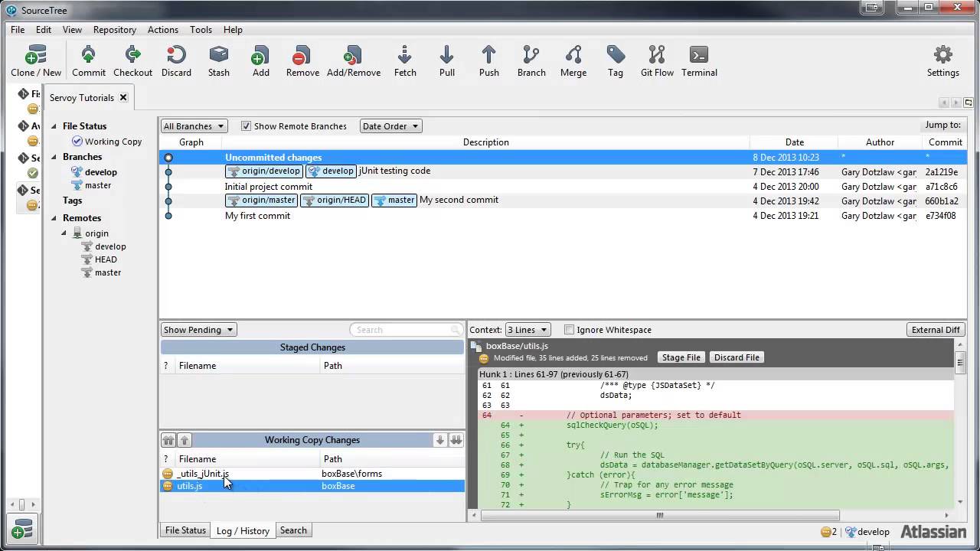Uncheck Show Remote Branches checkbox

click(247, 126)
